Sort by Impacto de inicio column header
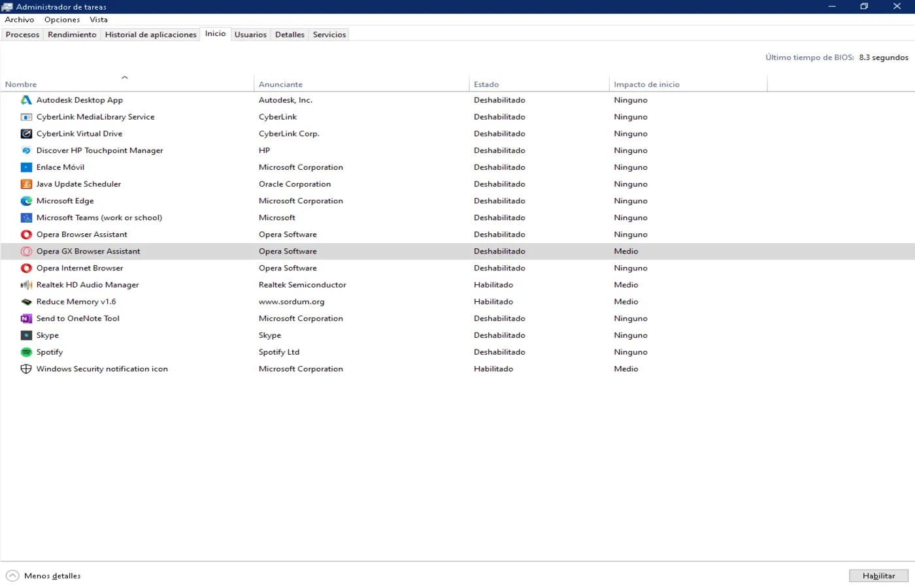The width and height of the screenshot is (915, 588). [646, 84]
